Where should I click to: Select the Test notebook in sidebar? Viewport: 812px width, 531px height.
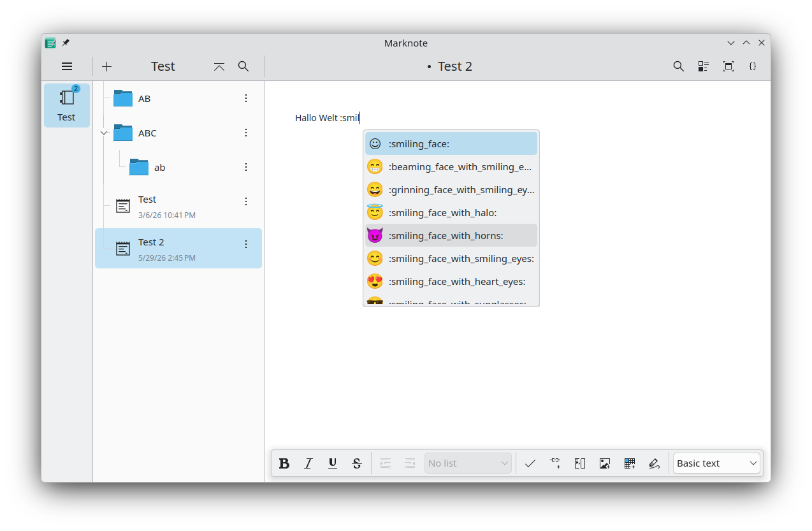pos(67,105)
